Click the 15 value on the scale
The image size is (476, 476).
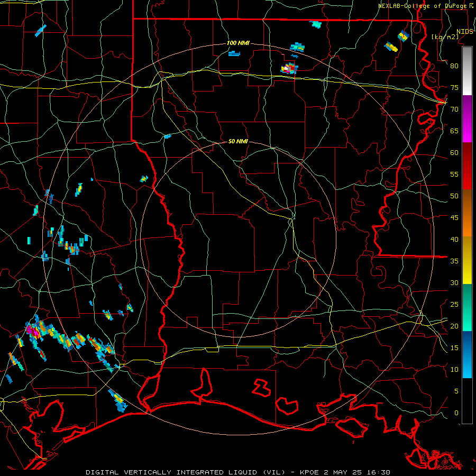point(454,348)
